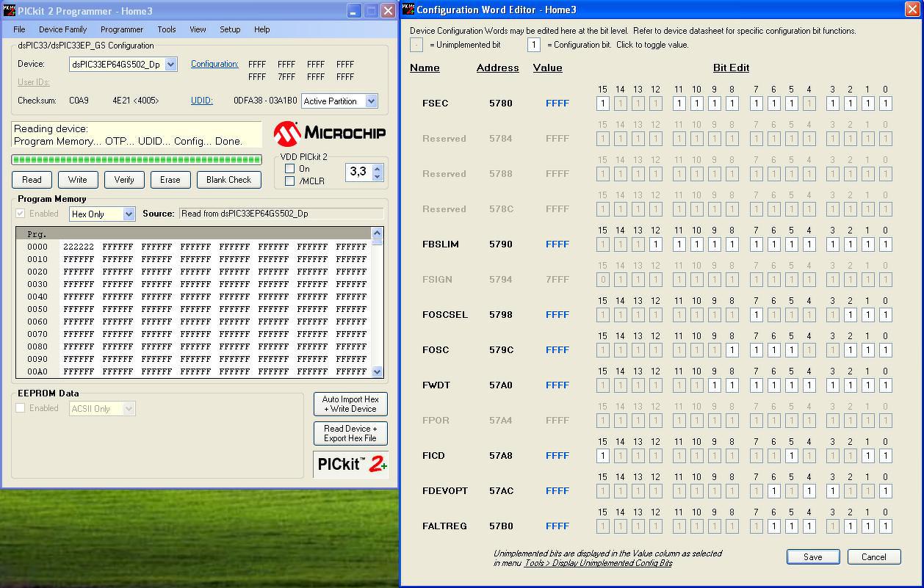This screenshot has height=588, width=924.
Task: Toggle FALTREG bit 0
Action: coord(886,526)
